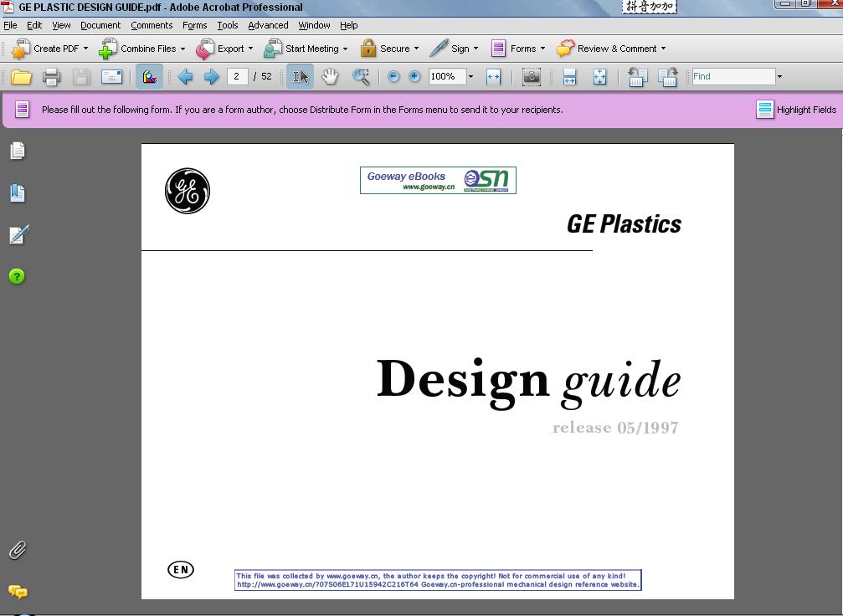Viewport: 843px width, 616px height.
Task: Print the document using the printer icon
Action: pos(52,77)
